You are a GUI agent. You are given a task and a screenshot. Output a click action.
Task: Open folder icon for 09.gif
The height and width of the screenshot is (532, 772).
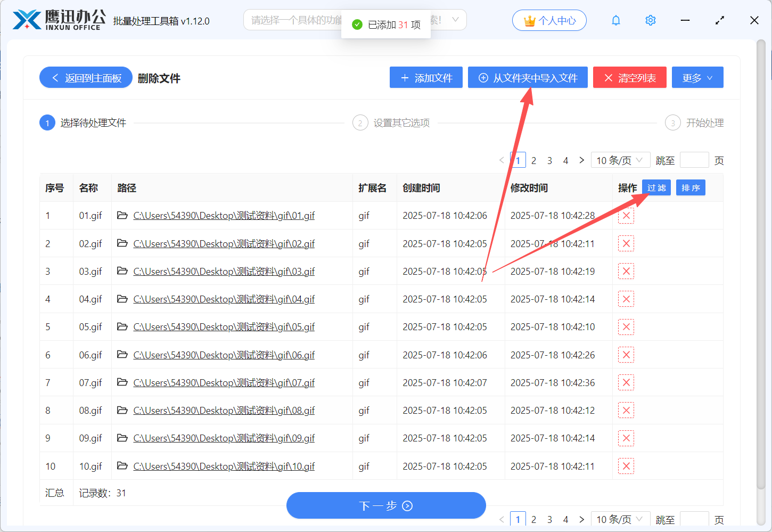122,438
